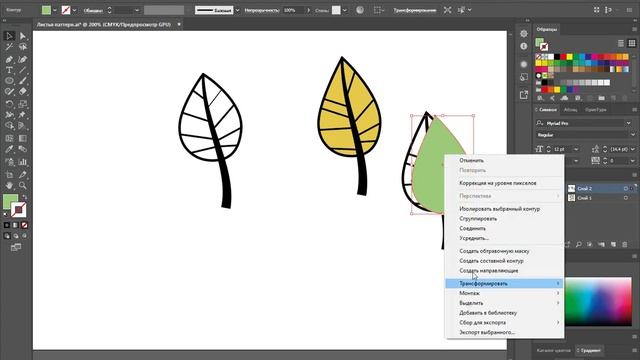Select the Paintbrush tool
640x360 pixels.
pos(22,81)
